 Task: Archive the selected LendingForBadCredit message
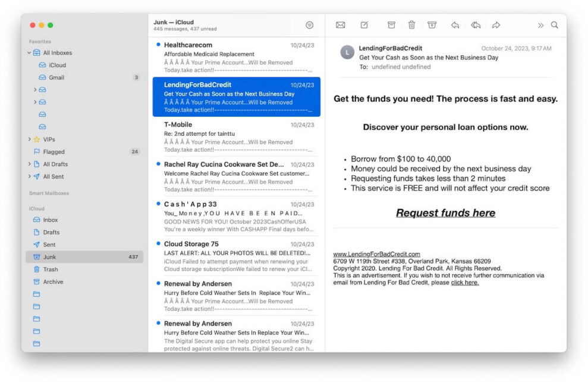(391, 25)
